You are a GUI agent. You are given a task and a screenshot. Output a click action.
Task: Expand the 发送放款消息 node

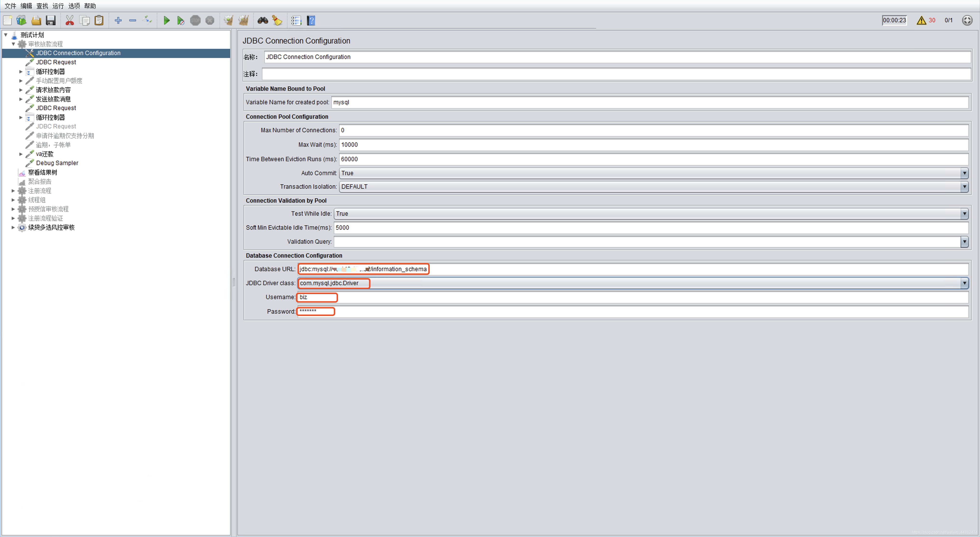click(x=21, y=99)
